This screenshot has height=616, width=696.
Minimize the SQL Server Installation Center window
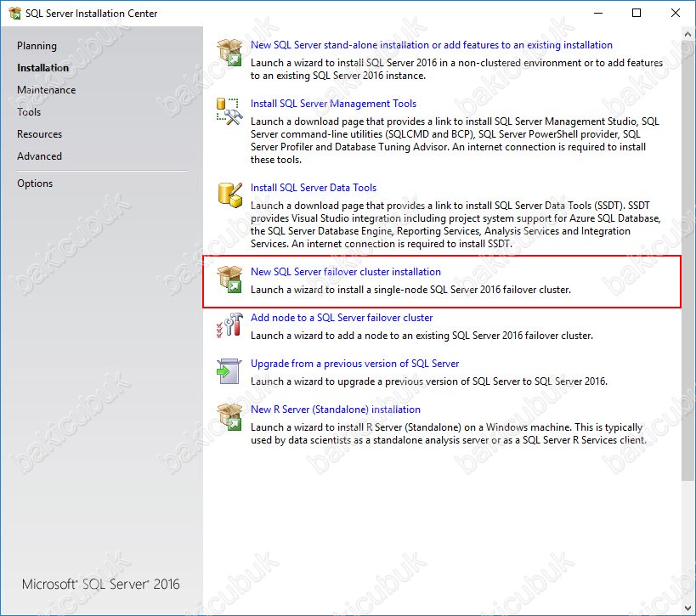point(598,14)
